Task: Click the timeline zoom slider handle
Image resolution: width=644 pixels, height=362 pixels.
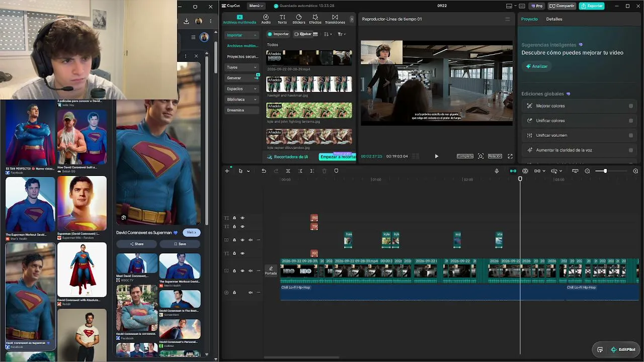Action: [605, 171]
